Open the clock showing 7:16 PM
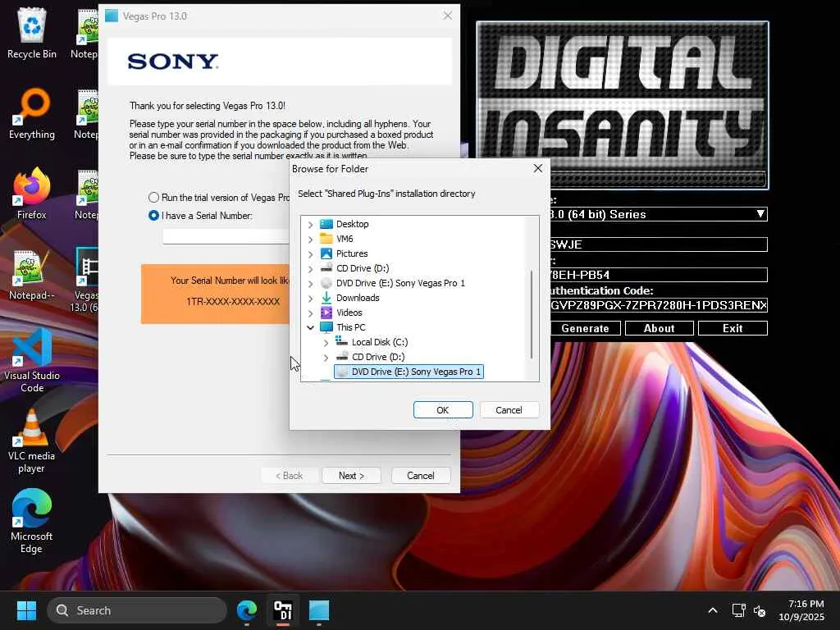This screenshot has height=630, width=840. 801,610
